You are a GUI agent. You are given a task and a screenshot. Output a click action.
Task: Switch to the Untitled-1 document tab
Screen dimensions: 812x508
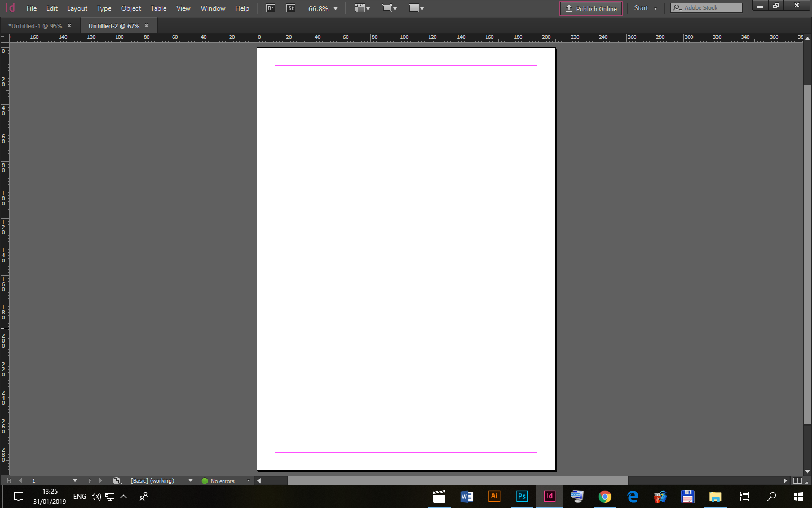click(35, 25)
